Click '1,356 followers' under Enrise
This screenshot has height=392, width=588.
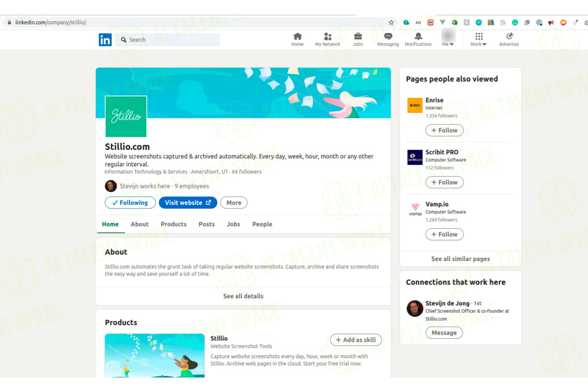[441, 116]
